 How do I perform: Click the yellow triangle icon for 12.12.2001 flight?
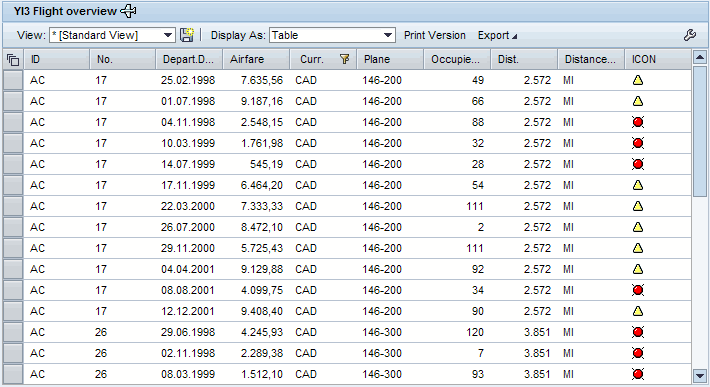tap(638, 311)
